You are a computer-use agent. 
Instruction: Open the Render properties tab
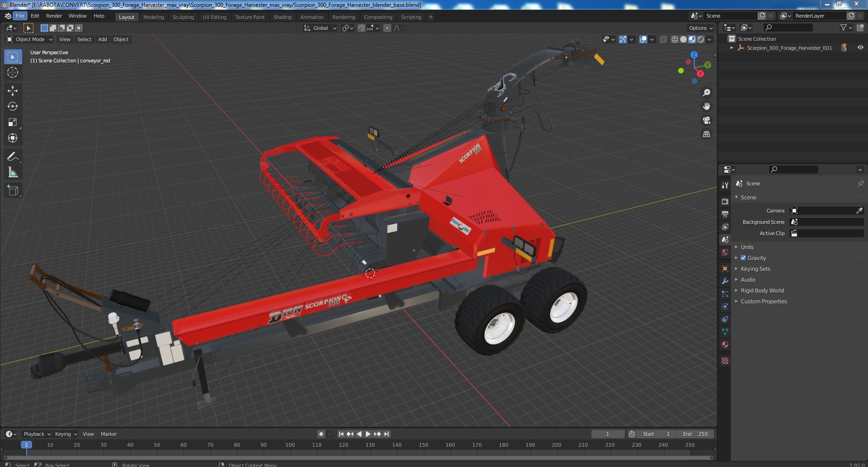pyautogui.click(x=725, y=201)
